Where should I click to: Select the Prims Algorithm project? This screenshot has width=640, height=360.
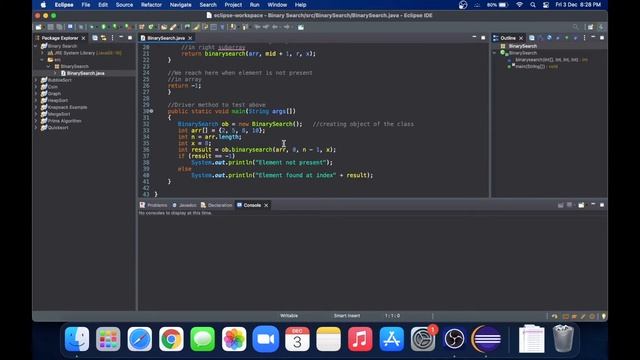click(64, 121)
